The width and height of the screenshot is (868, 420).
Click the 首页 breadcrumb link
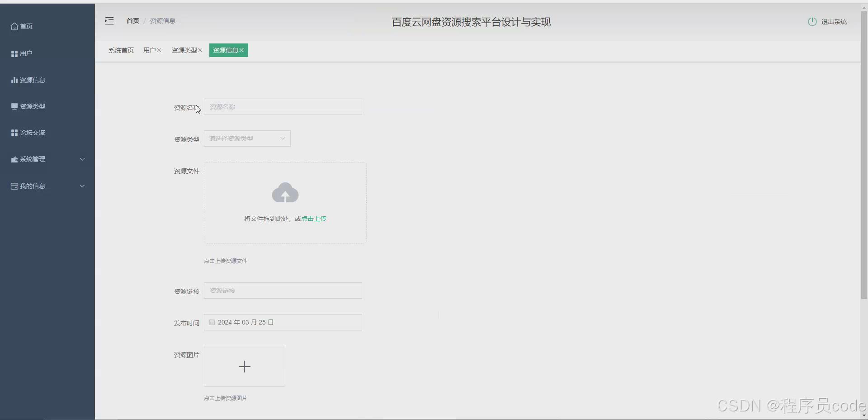(x=133, y=21)
